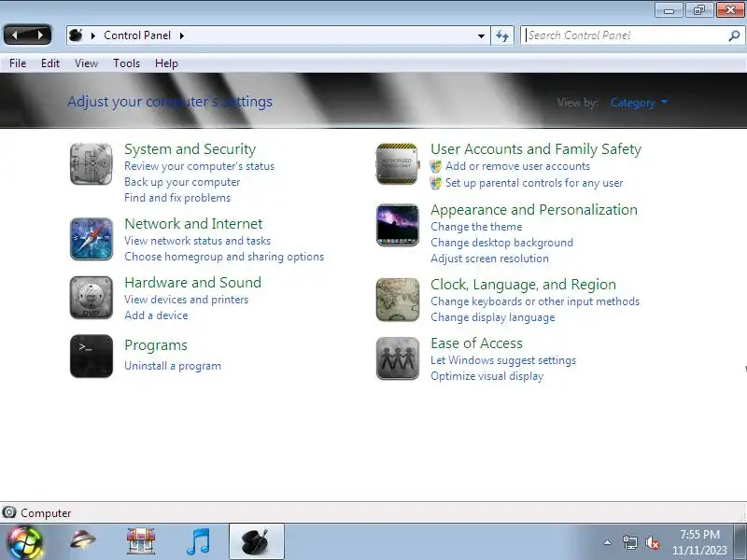747x560 pixels.
Task: Click the Control Panel breadcrumb text
Action: (x=137, y=35)
